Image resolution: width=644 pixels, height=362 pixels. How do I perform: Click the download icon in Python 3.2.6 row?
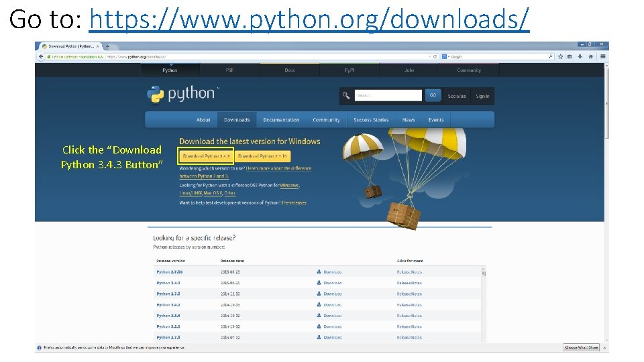click(319, 326)
